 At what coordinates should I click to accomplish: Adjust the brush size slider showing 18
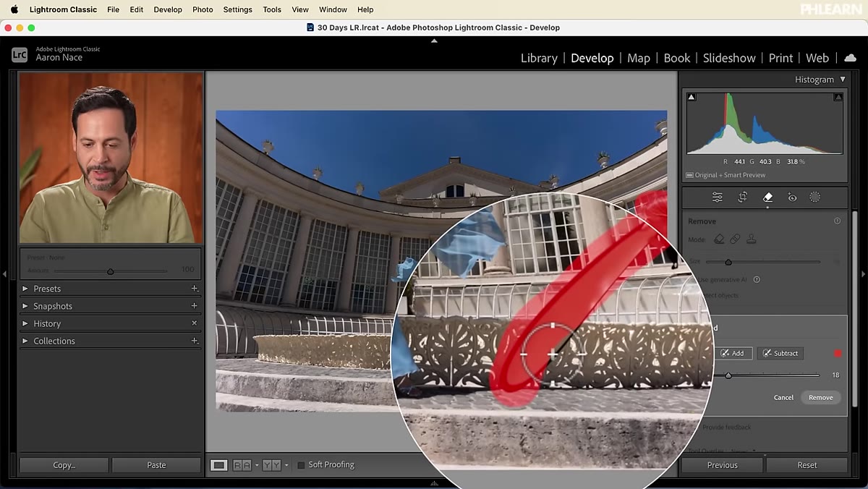point(728,375)
